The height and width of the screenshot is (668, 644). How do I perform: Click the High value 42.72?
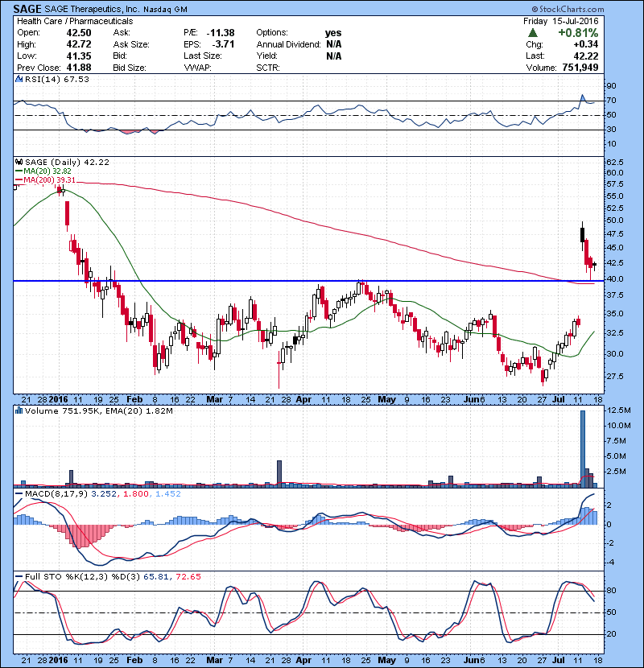pyautogui.click(x=79, y=44)
